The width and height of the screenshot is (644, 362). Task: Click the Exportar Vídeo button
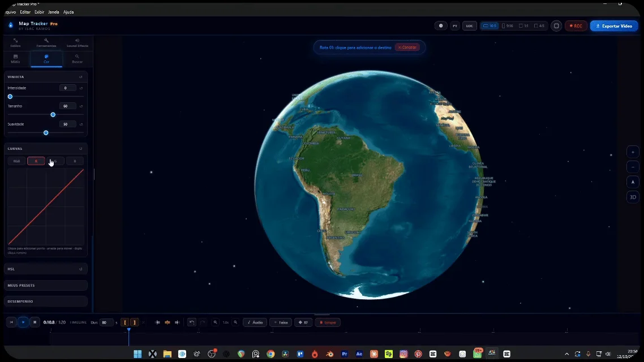coord(614,26)
